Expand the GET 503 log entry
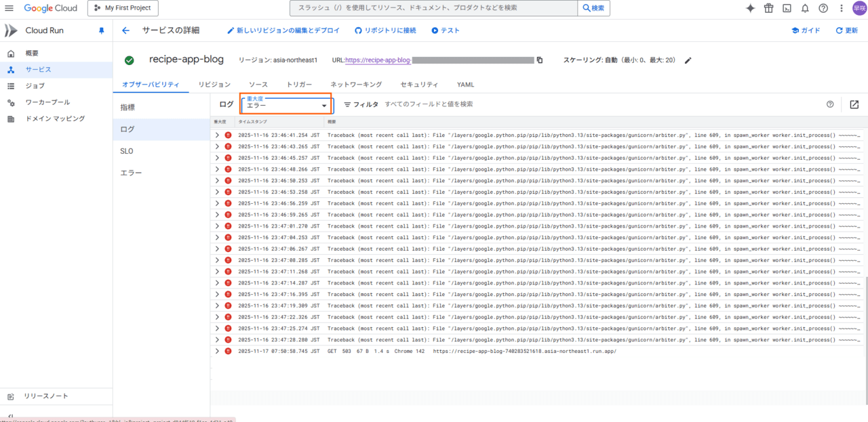The image size is (868, 422). pos(217,351)
